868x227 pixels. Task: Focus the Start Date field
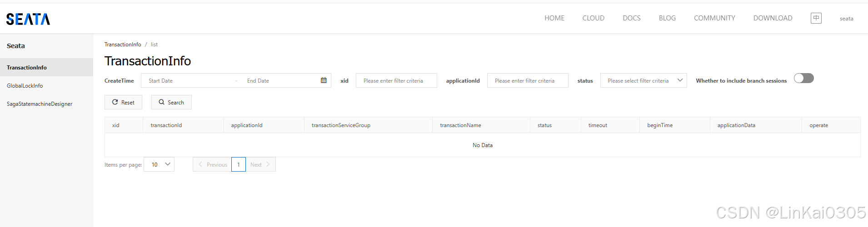click(189, 80)
